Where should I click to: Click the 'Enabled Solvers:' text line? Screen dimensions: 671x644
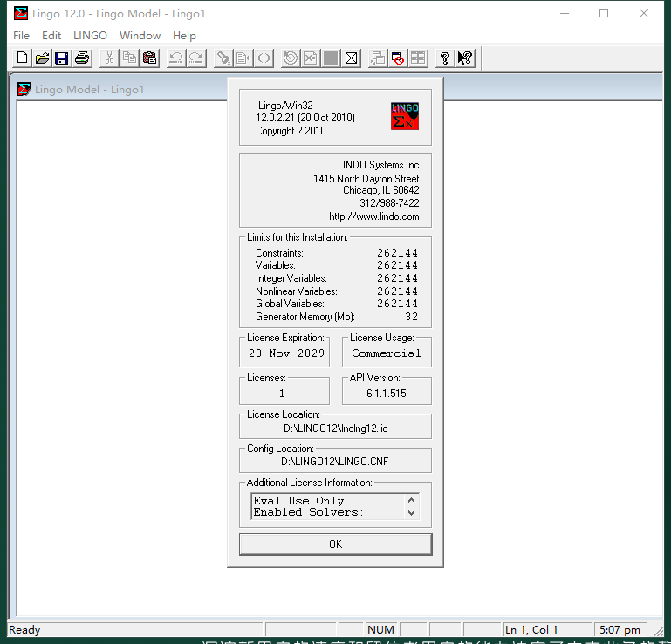pyautogui.click(x=308, y=512)
